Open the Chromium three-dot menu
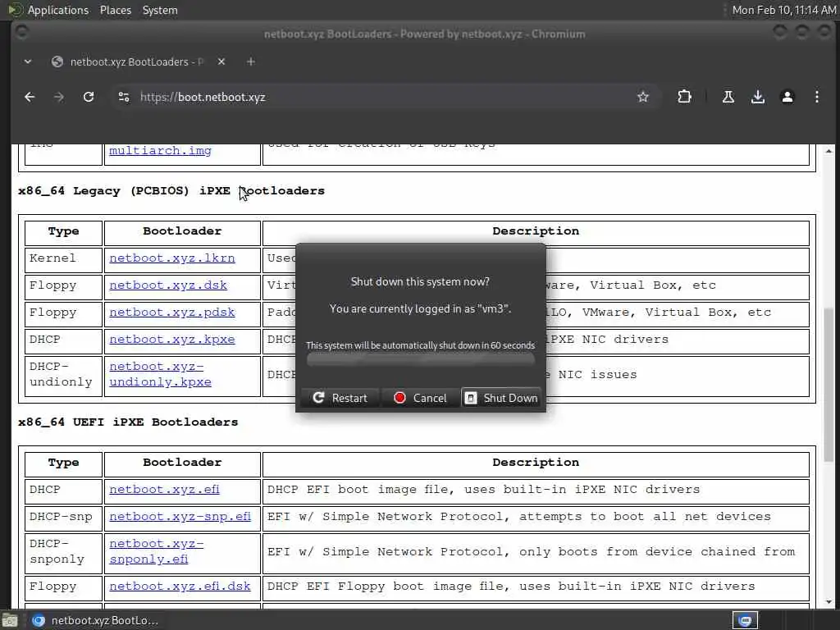Screen dimensions: 840x630 pyautogui.click(x=816, y=97)
